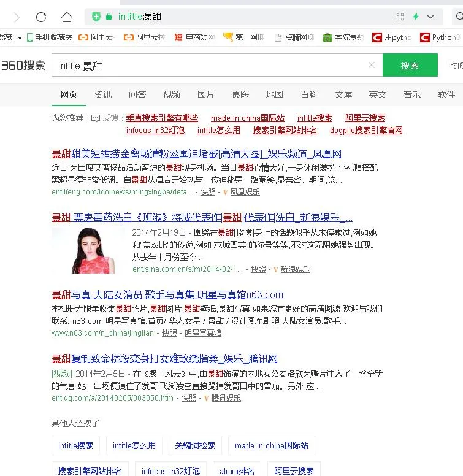Click related search button made in china国际站
The image size is (463, 476).
(x=272, y=445)
